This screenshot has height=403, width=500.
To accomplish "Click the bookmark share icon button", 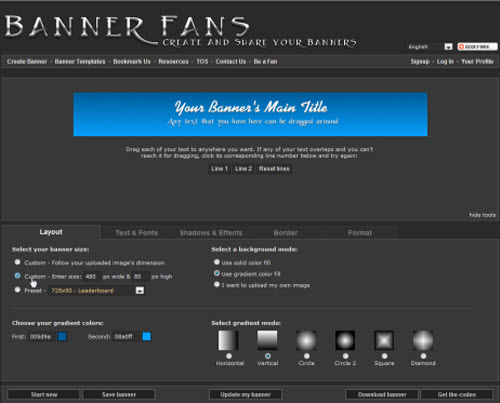I will coord(478,47).
